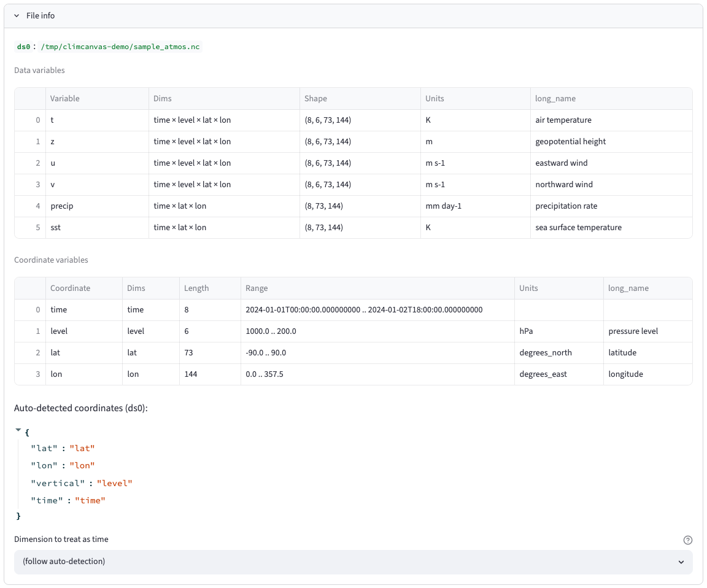Select the 'geopotential height' cell
The width and height of the screenshot is (707, 588).
click(611, 142)
